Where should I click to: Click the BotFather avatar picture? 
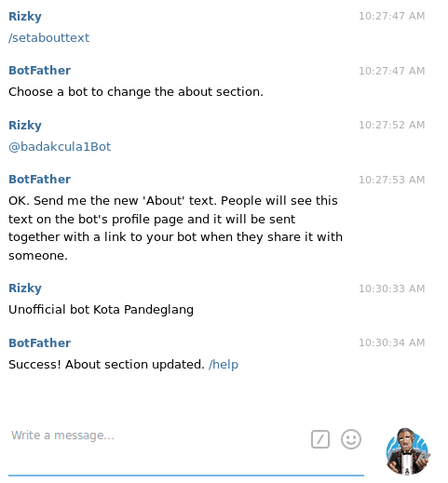tap(408, 451)
